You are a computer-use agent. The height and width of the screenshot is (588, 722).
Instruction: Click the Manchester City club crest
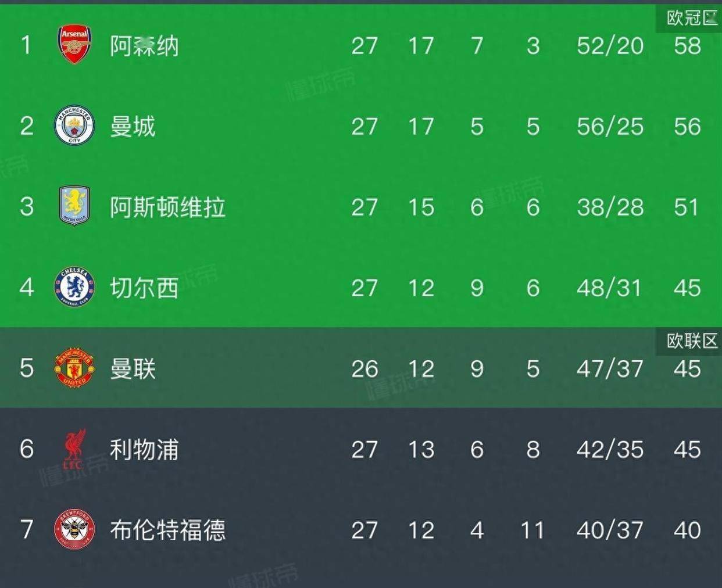click(x=74, y=126)
